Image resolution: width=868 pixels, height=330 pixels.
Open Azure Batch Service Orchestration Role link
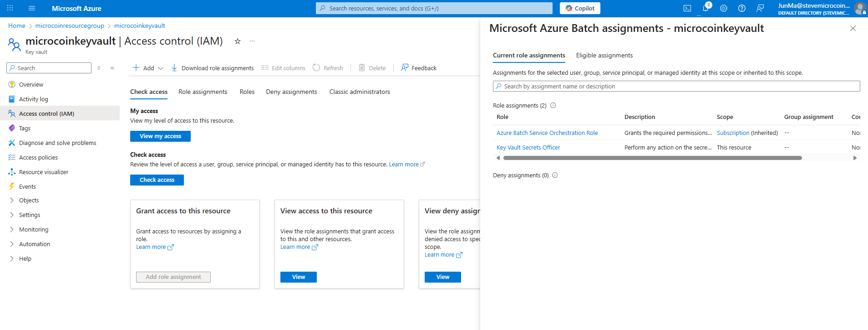547,133
